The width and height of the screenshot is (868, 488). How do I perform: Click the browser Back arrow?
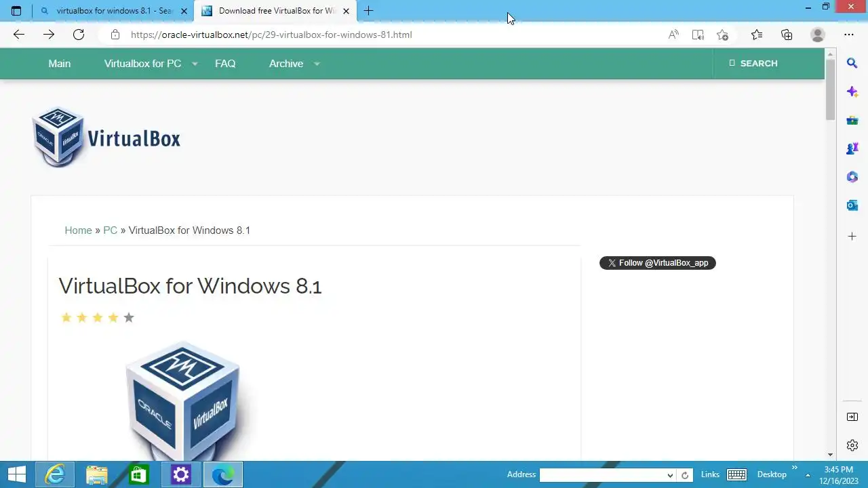19,35
